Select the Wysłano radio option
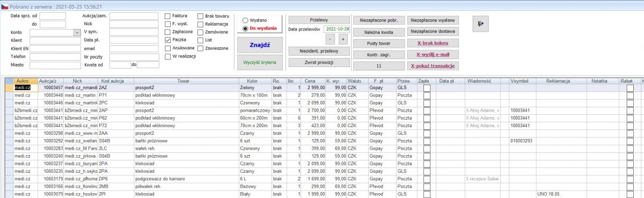644x198 pixels. tap(246, 20)
